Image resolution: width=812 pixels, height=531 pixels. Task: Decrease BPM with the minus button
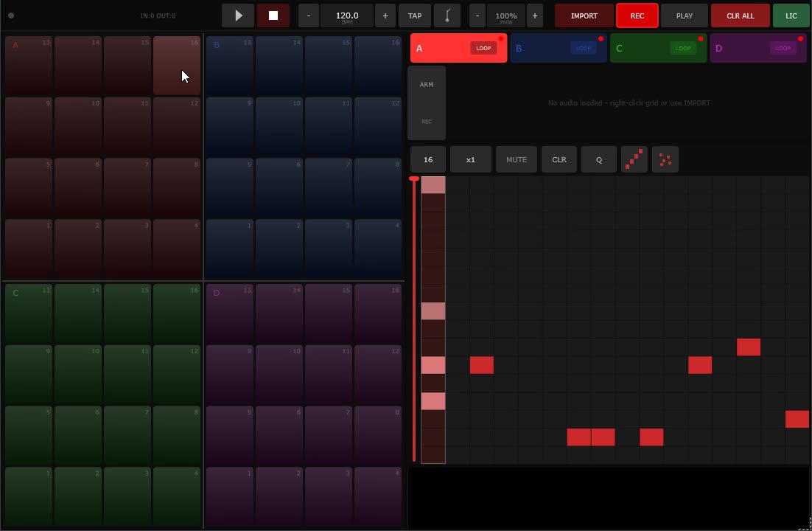[309, 15]
